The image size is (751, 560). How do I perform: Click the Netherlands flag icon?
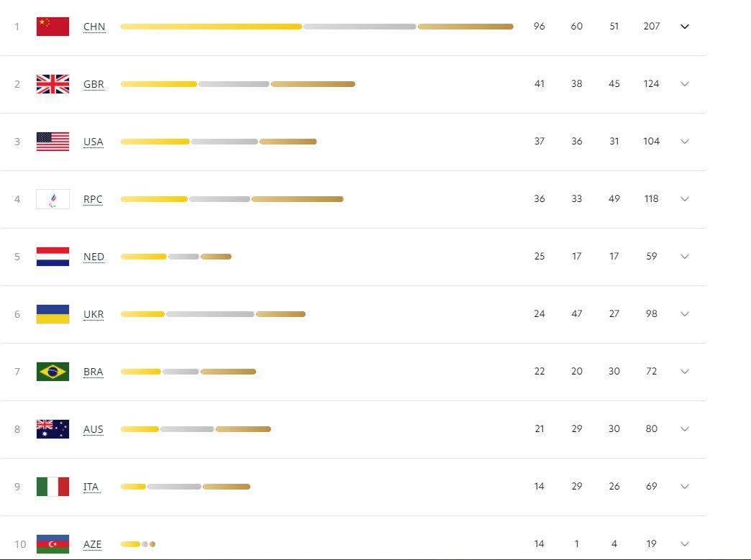(x=53, y=257)
